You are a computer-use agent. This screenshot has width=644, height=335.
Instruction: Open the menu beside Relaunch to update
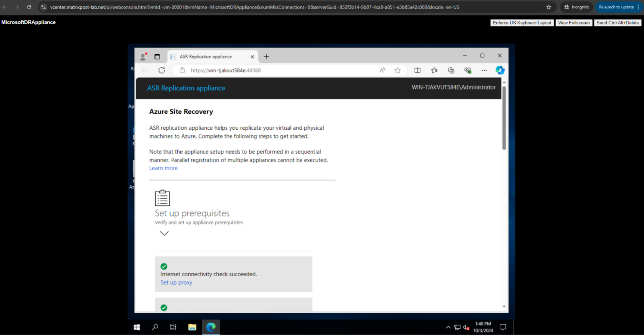638,7
